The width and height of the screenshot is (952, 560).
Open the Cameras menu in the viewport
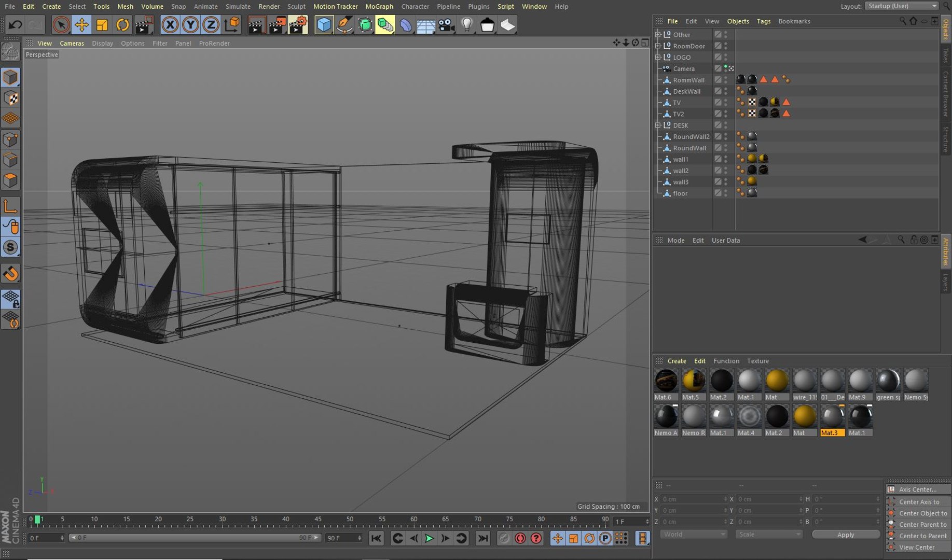72,43
